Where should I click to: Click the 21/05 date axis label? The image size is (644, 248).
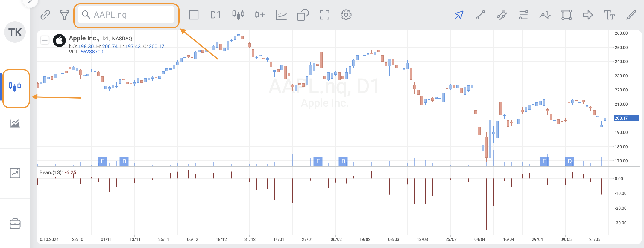coord(595,239)
